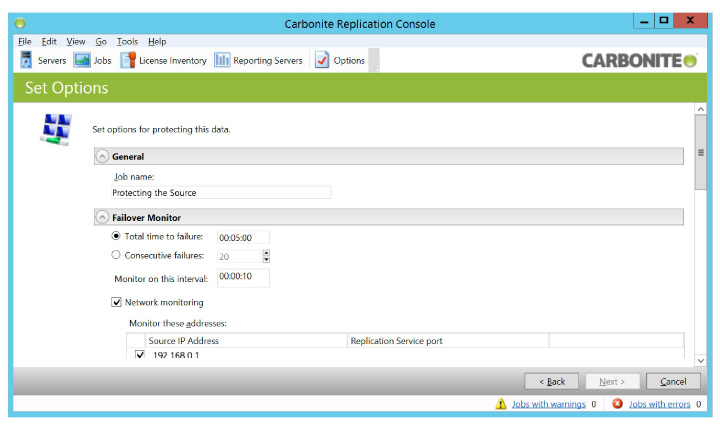Click the green application icon in title bar

coord(20,23)
